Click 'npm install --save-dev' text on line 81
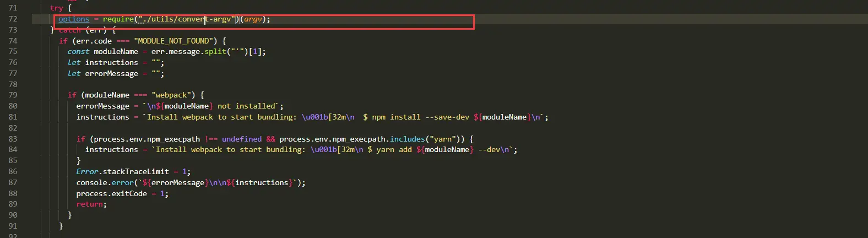868x238 pixels. 421,117
